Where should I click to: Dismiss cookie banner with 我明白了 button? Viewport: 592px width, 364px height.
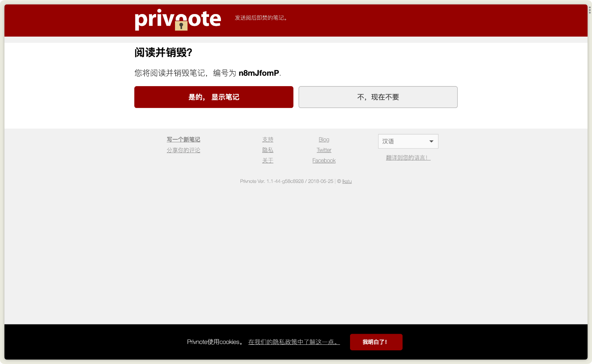tap(376, 342)
